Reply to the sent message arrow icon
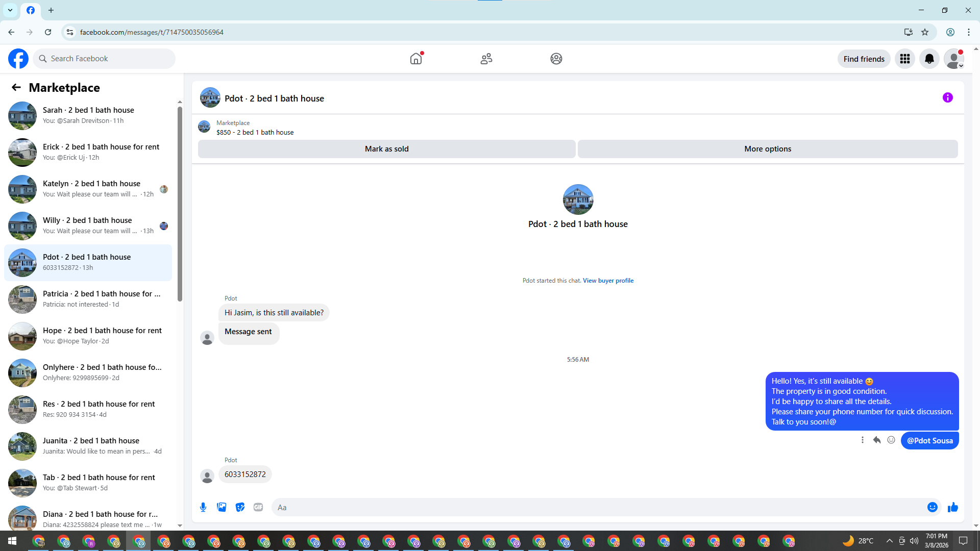Viewport: 980px width, 551px height. (x=877, y=440)
